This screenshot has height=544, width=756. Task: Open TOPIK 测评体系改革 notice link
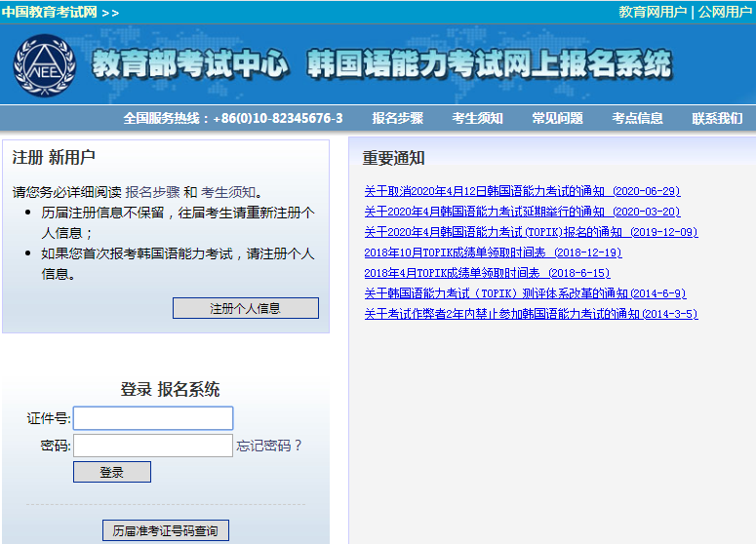525,292
